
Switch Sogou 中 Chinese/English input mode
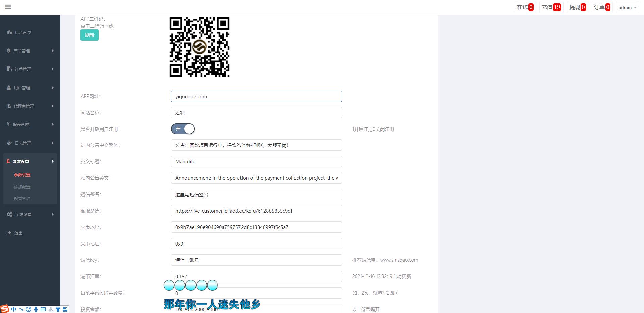[x=14, y=309]
